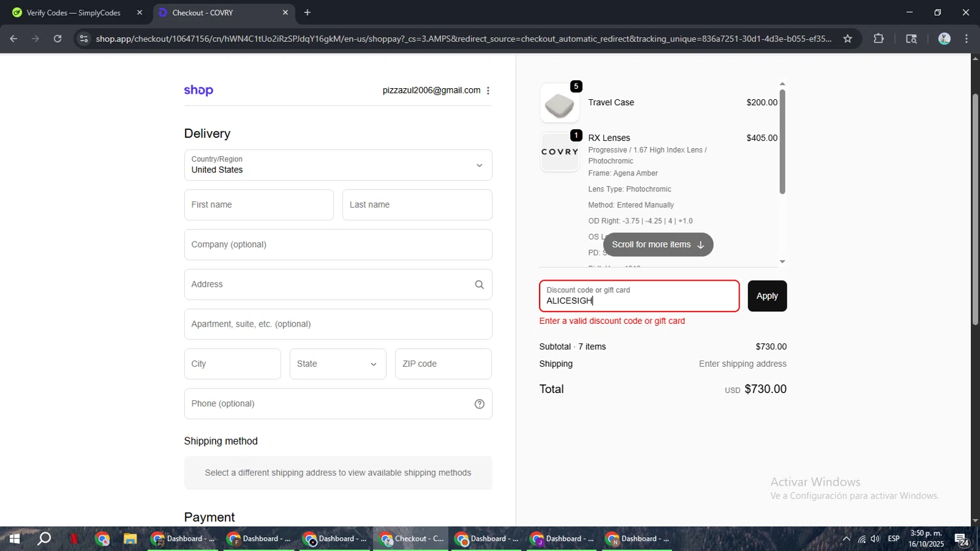Open notification center icon

(x=962, y=539)
